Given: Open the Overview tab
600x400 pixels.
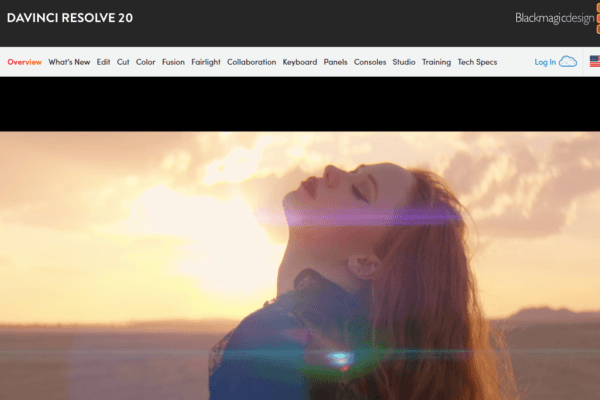Looking at the screenshot, I should 24,62.
